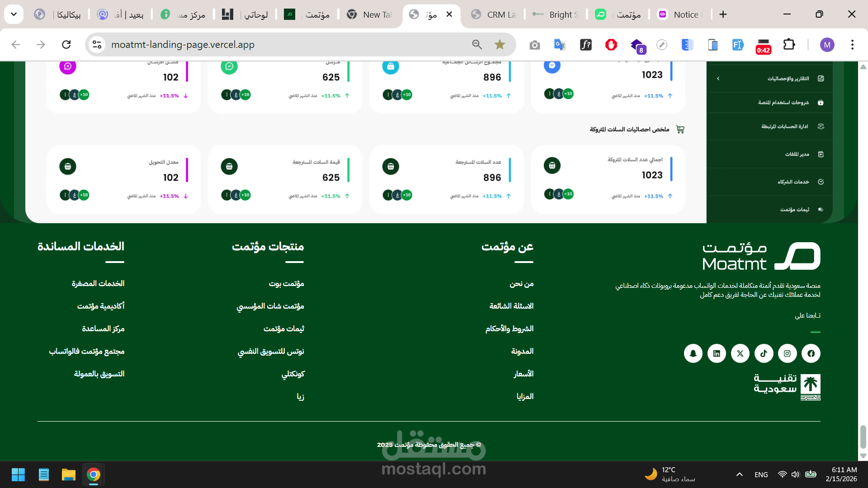The height and width of the screenshot is (488, 868).
Task: Bookmark page with the star icon
Action: (500, 44)
